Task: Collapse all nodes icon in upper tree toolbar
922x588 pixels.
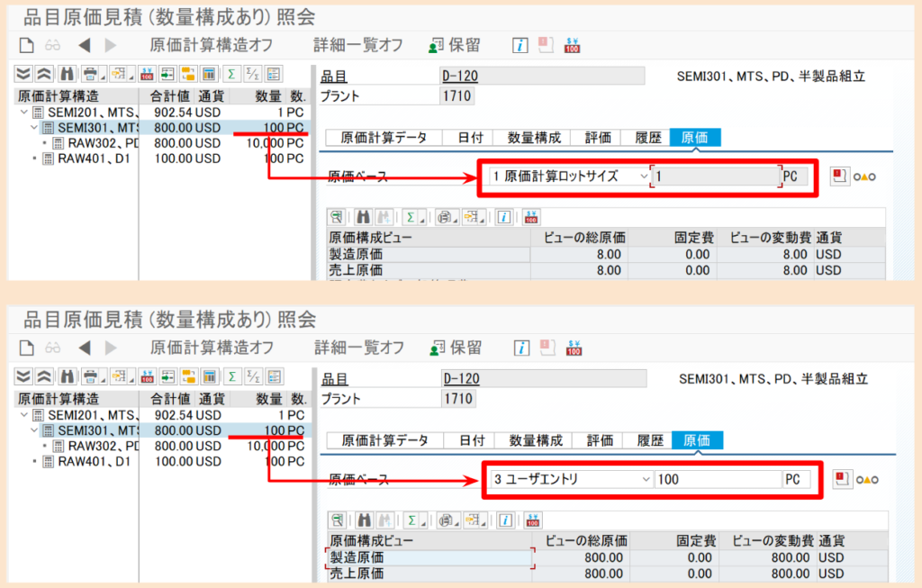Action: pyautogui.click(x=44, y=74)
